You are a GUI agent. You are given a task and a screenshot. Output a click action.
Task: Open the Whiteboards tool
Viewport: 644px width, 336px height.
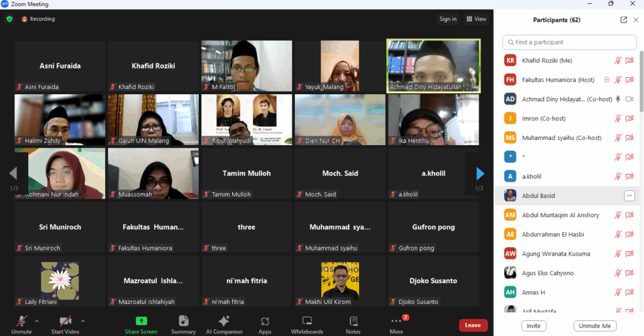coord(307,324)
